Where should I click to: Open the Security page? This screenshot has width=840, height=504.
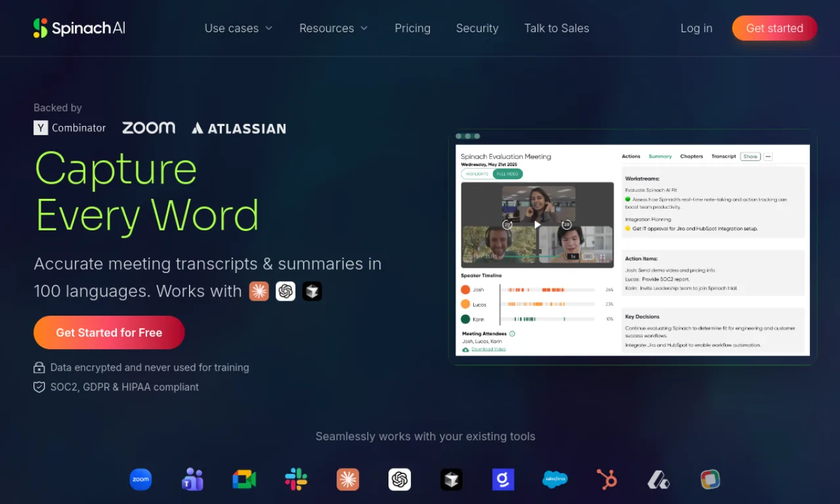click(477, 28)
